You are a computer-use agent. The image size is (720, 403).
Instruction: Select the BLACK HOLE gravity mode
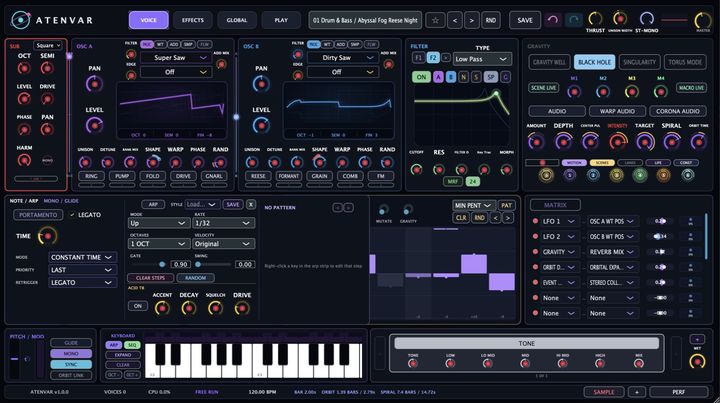pyautogui.click(x=595, y=62)
